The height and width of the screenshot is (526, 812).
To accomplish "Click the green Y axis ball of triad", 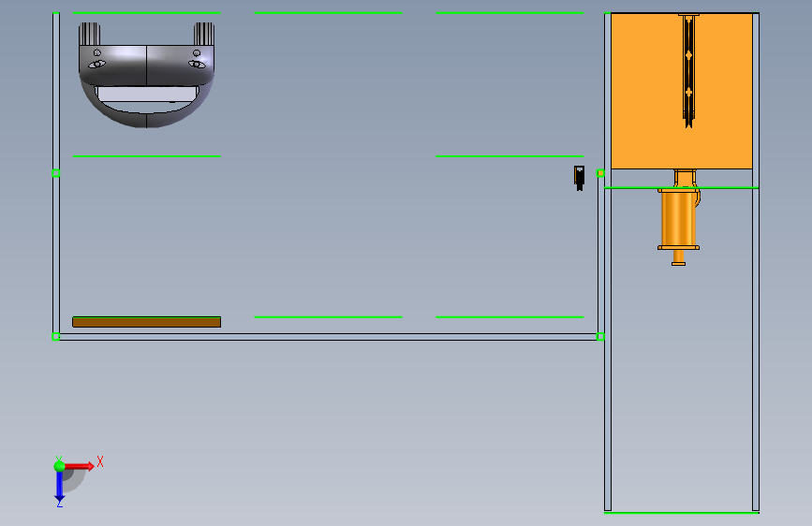I will [x=60, y=466].
